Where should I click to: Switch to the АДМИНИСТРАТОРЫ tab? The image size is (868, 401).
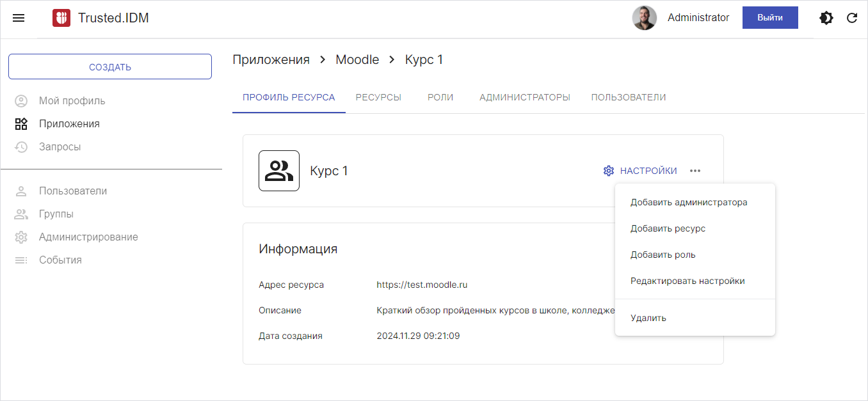tap(525, 98)
